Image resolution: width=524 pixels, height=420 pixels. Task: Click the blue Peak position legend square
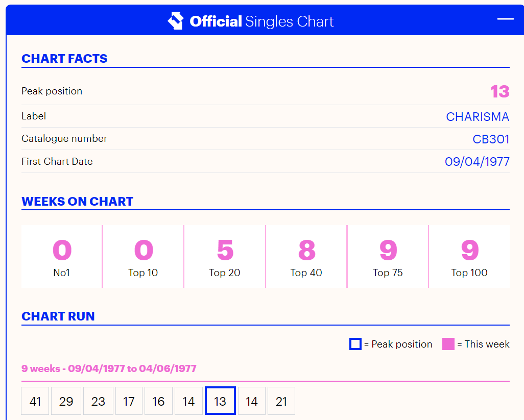(355, 344)
